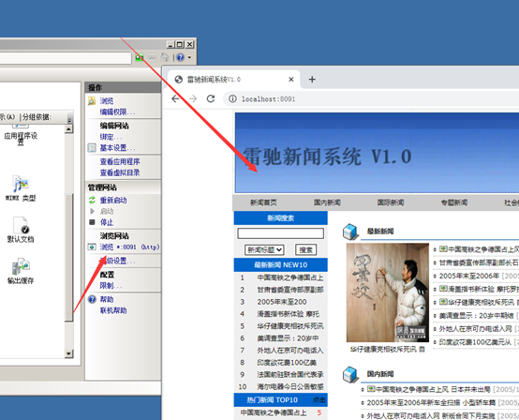Open NEW10 item 1 中国高铁之争德国占上

coord(290,277)
